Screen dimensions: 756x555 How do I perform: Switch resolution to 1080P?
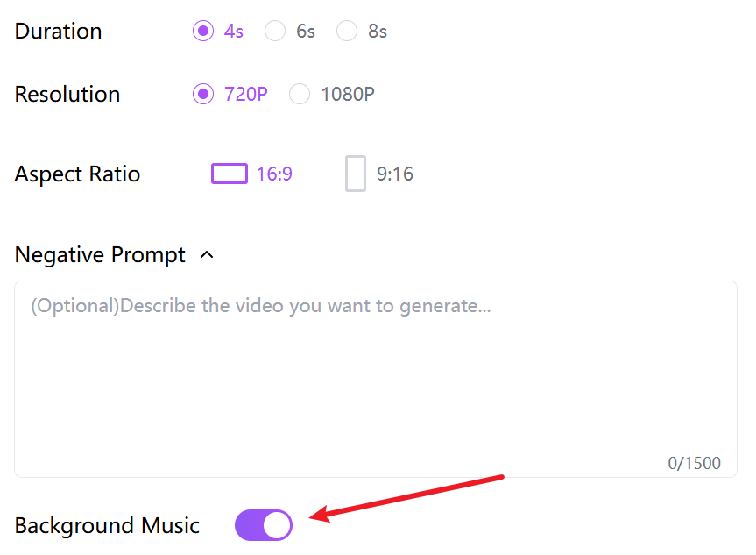click(300, 94)
